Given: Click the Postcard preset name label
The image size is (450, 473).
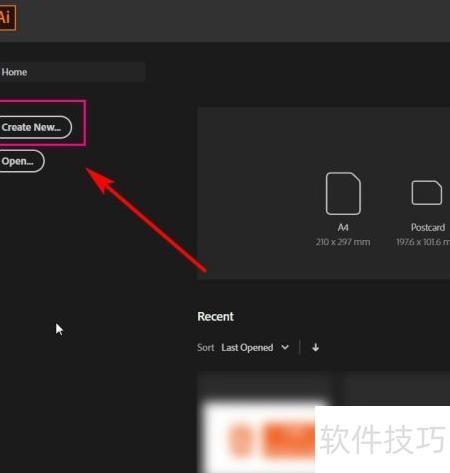Looking at the screenshot, I should click(x=428, y=227).
